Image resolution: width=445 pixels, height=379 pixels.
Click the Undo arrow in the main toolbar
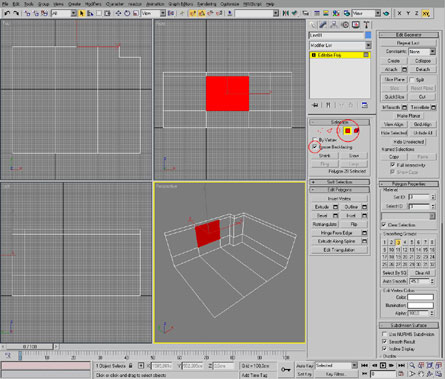[x=7, y=13]
